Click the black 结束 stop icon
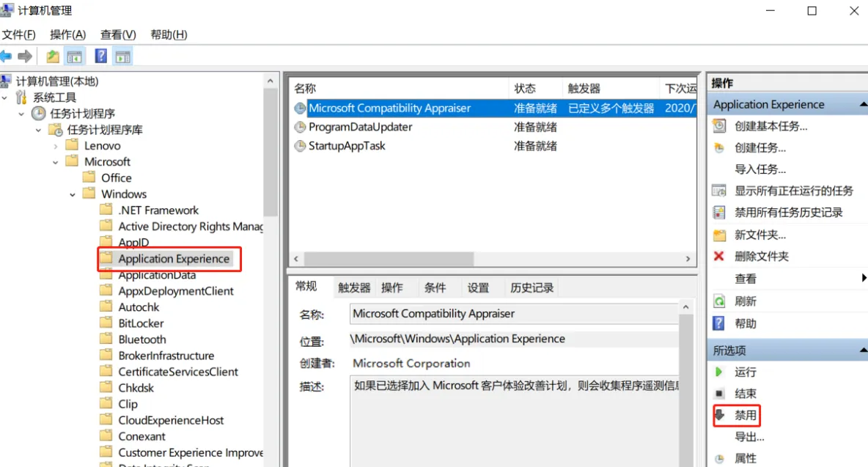The height and width of the screenshot is (467, 868). click(719, 394)
